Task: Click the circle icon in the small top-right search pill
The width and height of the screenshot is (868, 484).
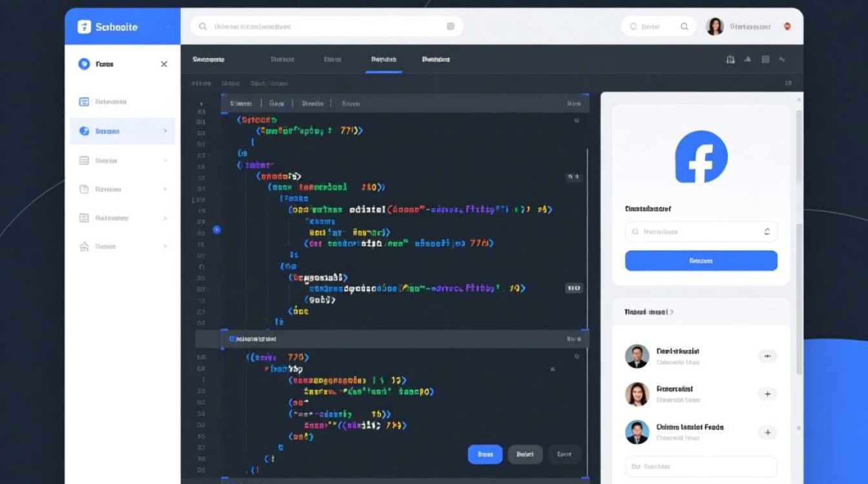Action: click(633, 26)
